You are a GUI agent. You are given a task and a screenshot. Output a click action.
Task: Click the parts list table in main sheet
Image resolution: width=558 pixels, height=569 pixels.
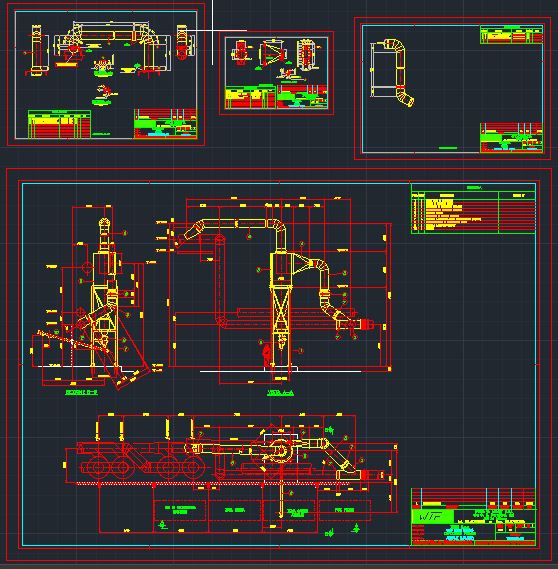click(x=473, y=209)
